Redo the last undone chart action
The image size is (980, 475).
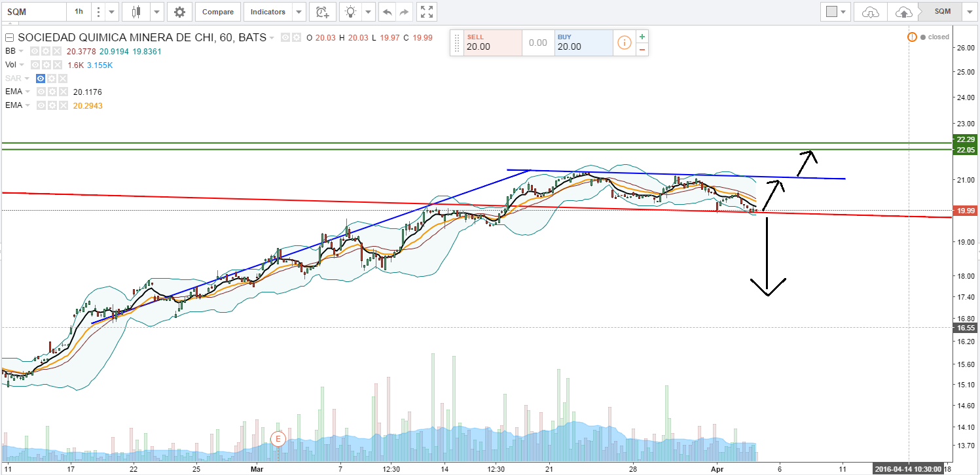405,12
